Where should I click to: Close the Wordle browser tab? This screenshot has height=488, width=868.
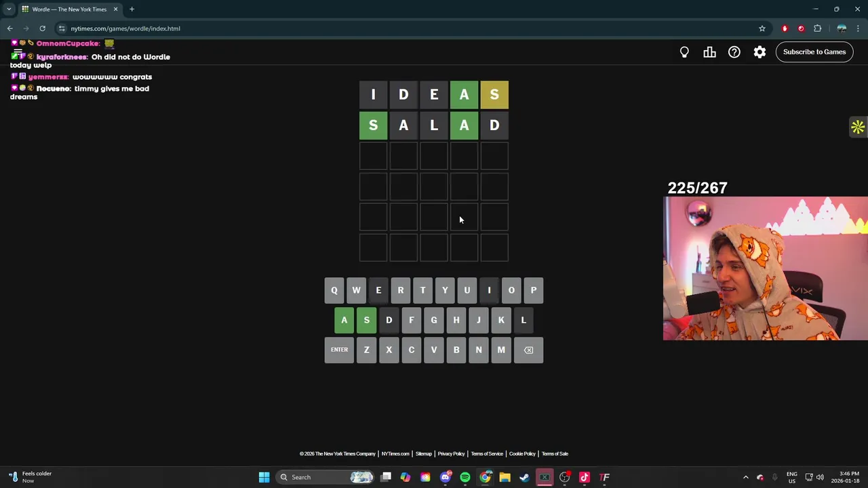[x=115, y=9]
